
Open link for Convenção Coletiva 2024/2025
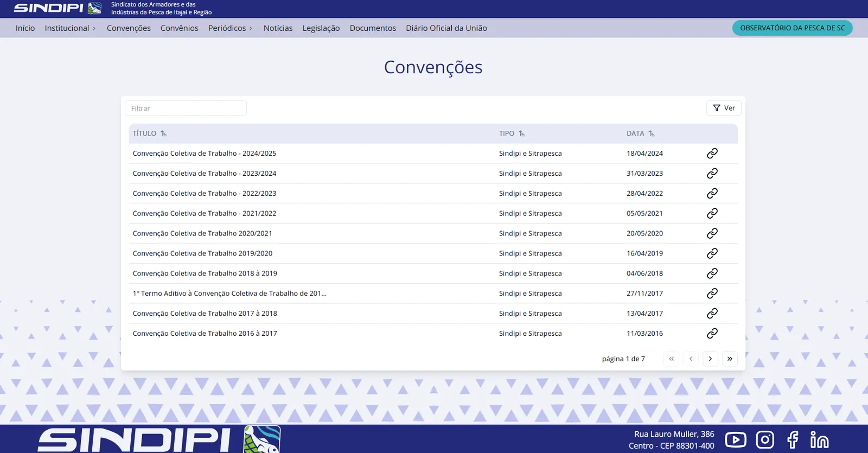point(712,154)
